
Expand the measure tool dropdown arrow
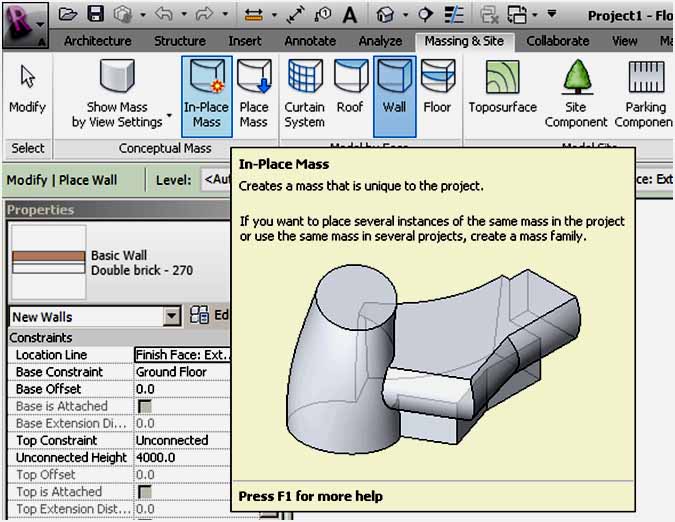pos(274,15)
